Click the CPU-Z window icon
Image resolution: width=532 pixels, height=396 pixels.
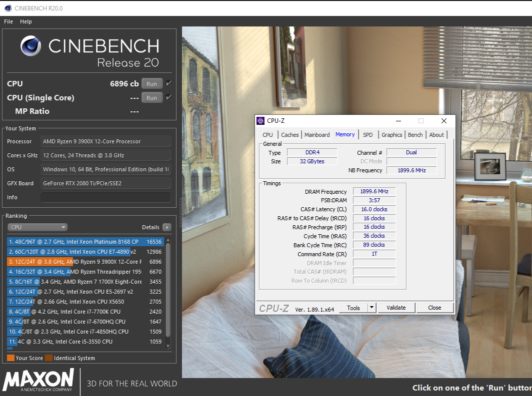tap(260, 120)
